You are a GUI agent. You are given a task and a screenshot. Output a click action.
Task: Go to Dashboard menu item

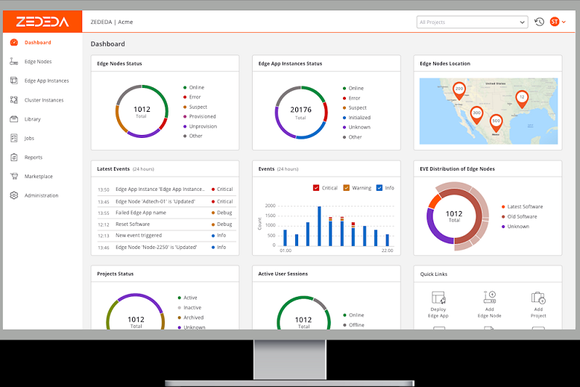coord(38,42)
